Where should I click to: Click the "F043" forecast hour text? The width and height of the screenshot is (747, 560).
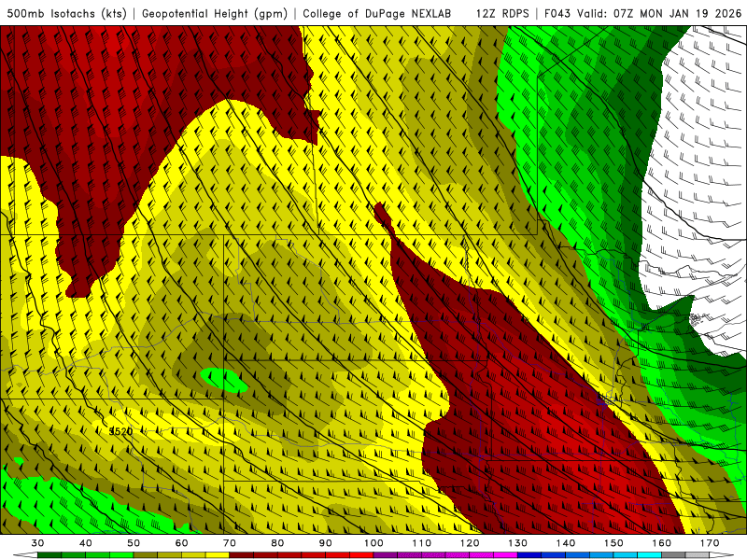coord(557,13)
